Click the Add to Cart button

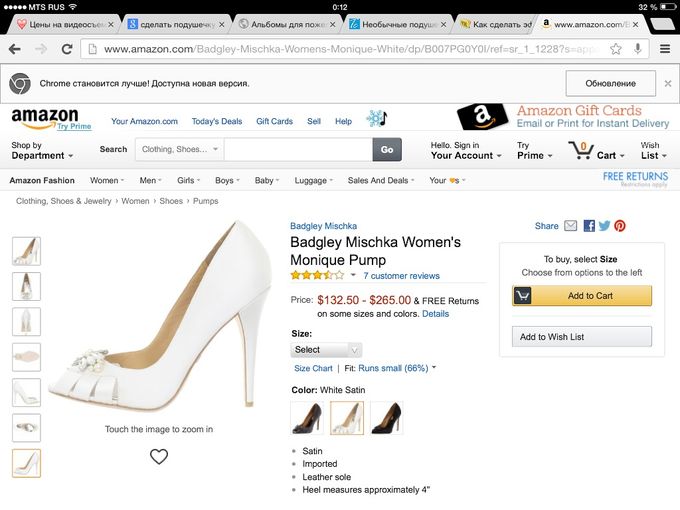(582, 296)
